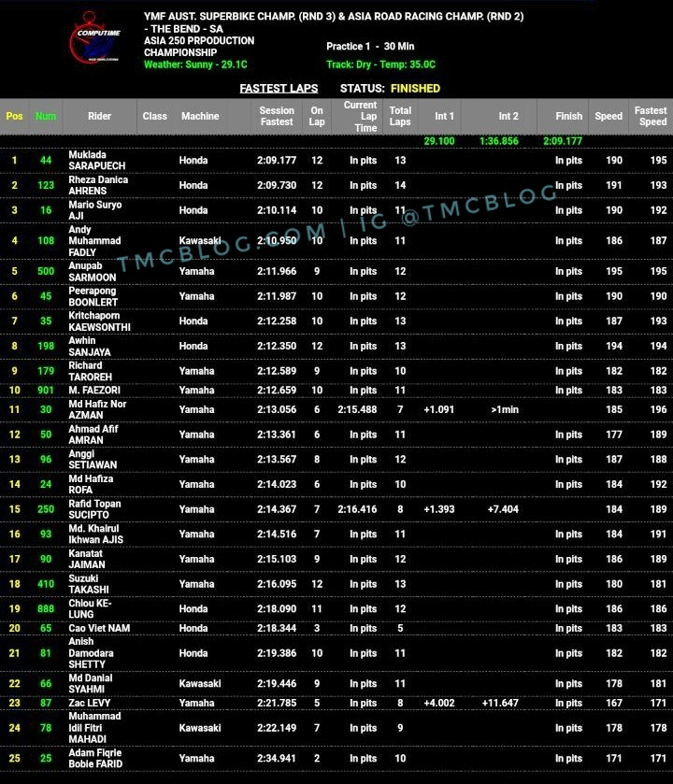Click session fastest time 2:09.177 in row 1
Screen dimensions: 673x784
[277, 160]
